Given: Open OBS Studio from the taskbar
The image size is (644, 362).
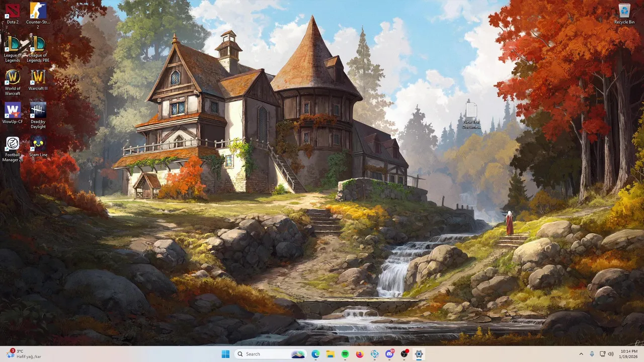Looking at the screenshot, I should (x=404, y=354).
